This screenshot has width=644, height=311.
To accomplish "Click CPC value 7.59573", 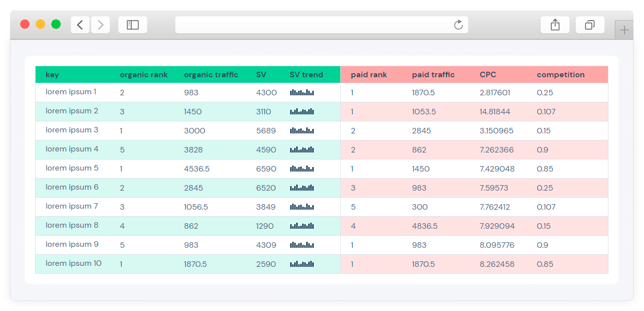I will [494, 188].
